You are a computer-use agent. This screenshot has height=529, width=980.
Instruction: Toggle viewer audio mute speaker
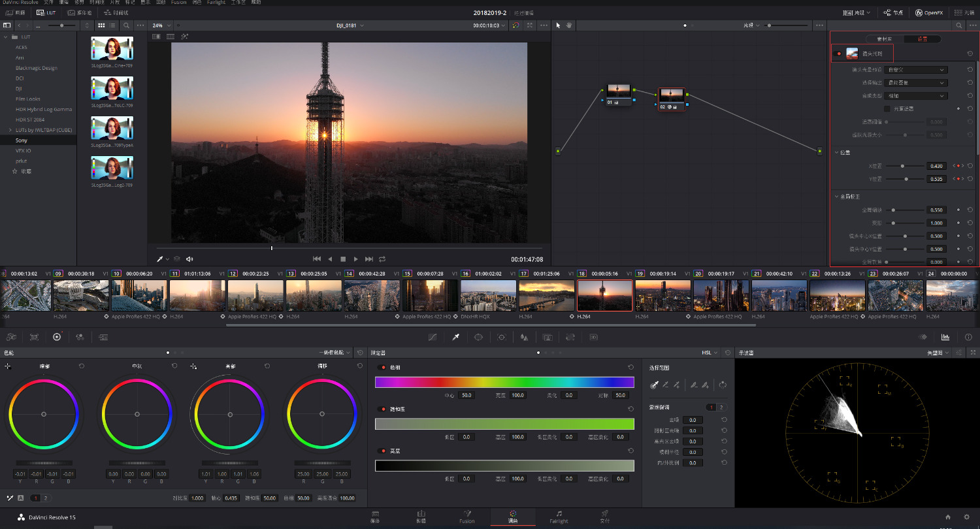pos(189,259)
